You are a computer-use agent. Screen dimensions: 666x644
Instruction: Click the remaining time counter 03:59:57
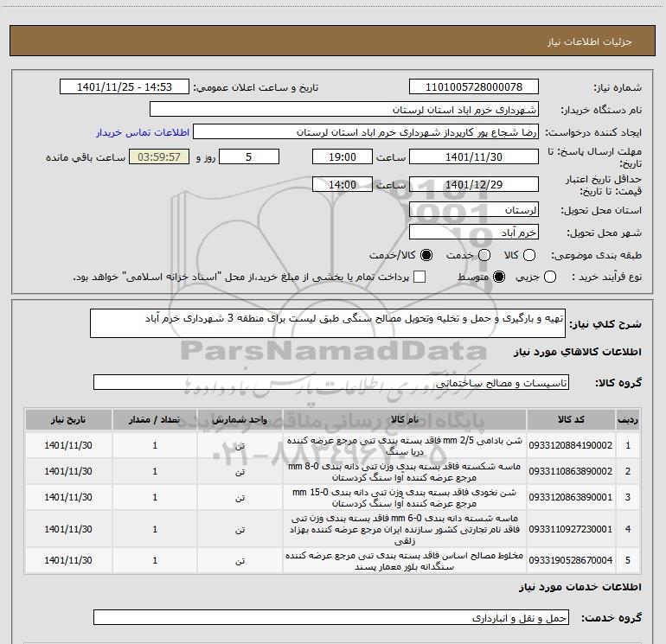coord(159,157)
